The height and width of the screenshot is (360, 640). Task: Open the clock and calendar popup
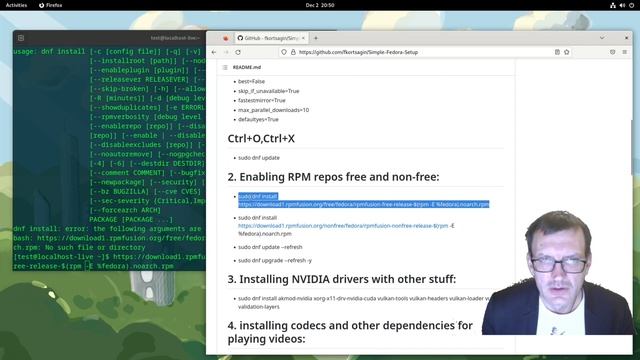coord(320,5)
